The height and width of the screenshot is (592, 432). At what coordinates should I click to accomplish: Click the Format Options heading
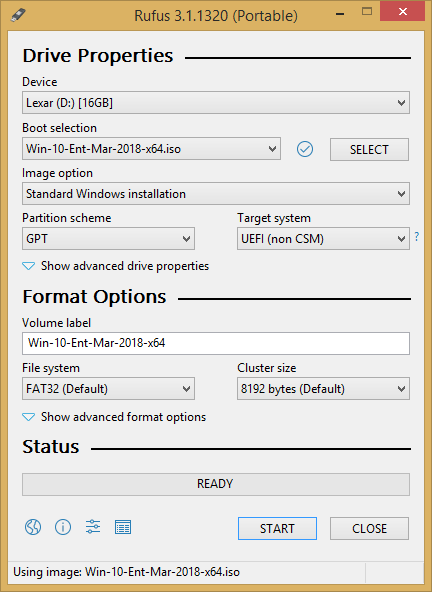(x=94, y=297)
